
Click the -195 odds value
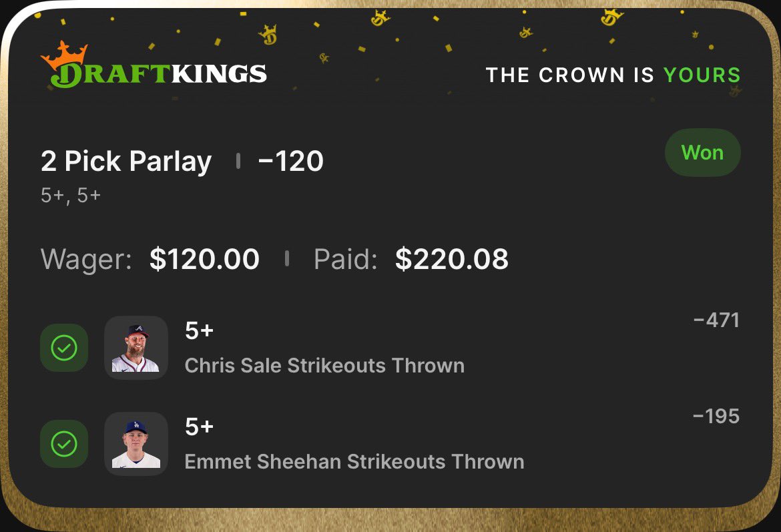[716, 417]
